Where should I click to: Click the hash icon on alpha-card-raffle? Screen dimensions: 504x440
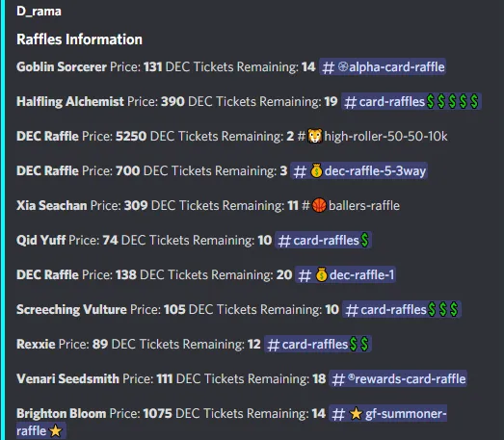point(329,67)
